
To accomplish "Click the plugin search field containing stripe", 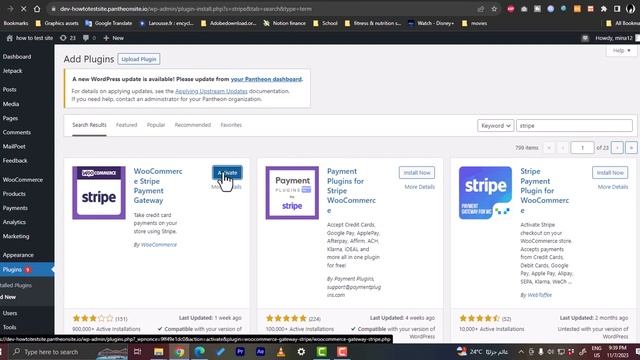I will (574, 126).
